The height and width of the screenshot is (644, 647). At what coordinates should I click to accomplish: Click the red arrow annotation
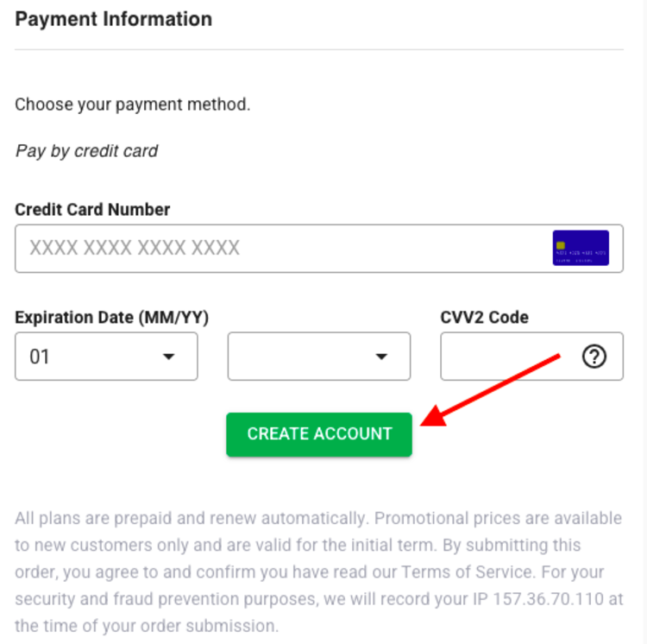pyautogui.click(x=493, y=390)
